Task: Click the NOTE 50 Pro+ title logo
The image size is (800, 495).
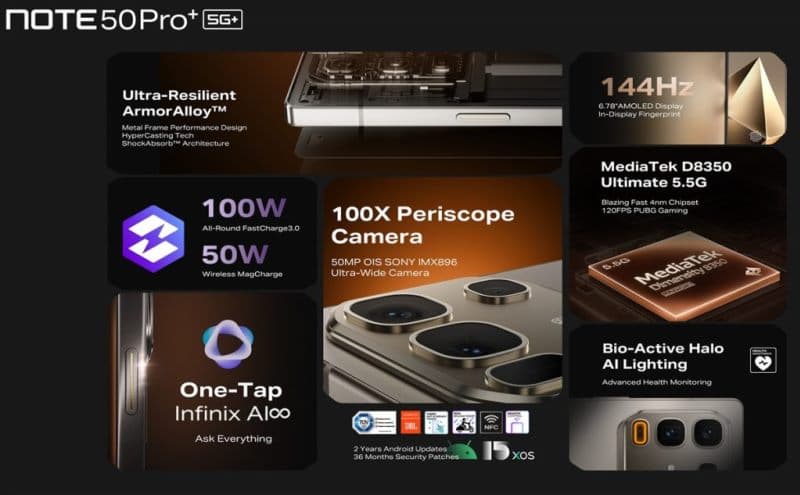Action: pyautogui.click(x=102, y=20)
